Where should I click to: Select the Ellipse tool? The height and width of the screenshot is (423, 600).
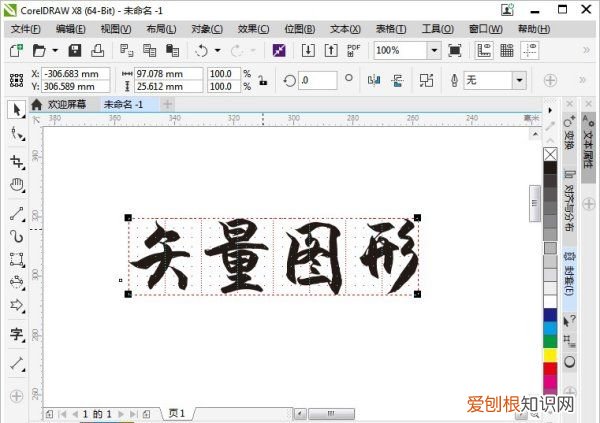pyautogui.click(x=17, y=282)
